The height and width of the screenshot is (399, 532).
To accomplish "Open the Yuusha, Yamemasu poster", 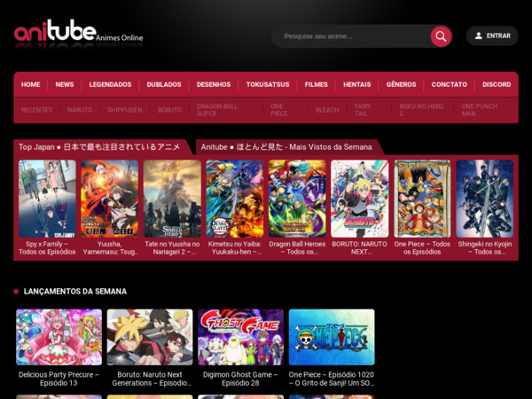I will click(110, 199).
